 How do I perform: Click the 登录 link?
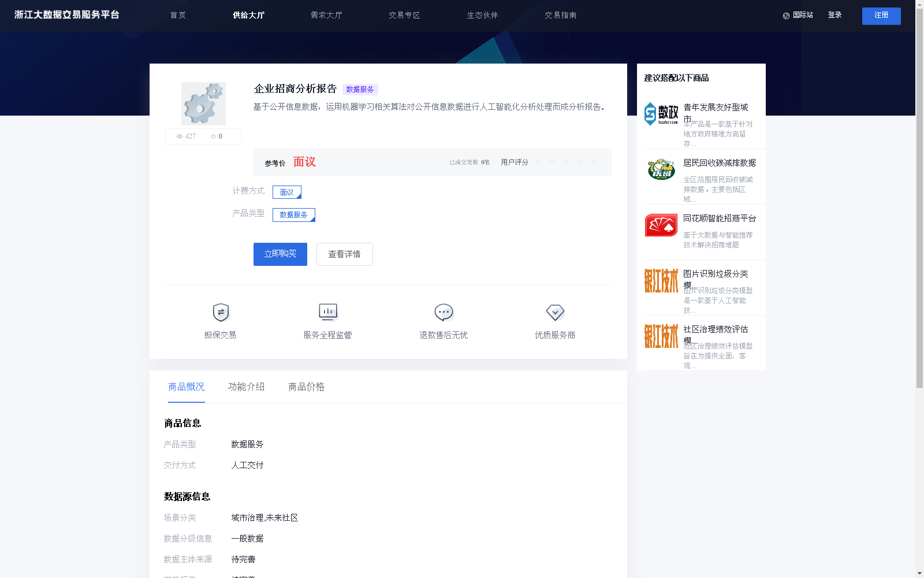834,16
